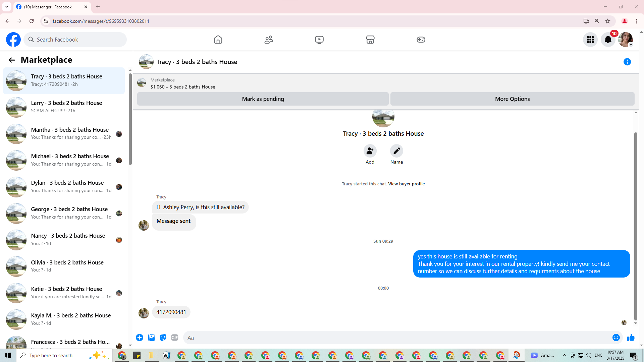
Task: Open the $1,060 – 3 beds 2 baths House listing
Action: click(183, 87)
